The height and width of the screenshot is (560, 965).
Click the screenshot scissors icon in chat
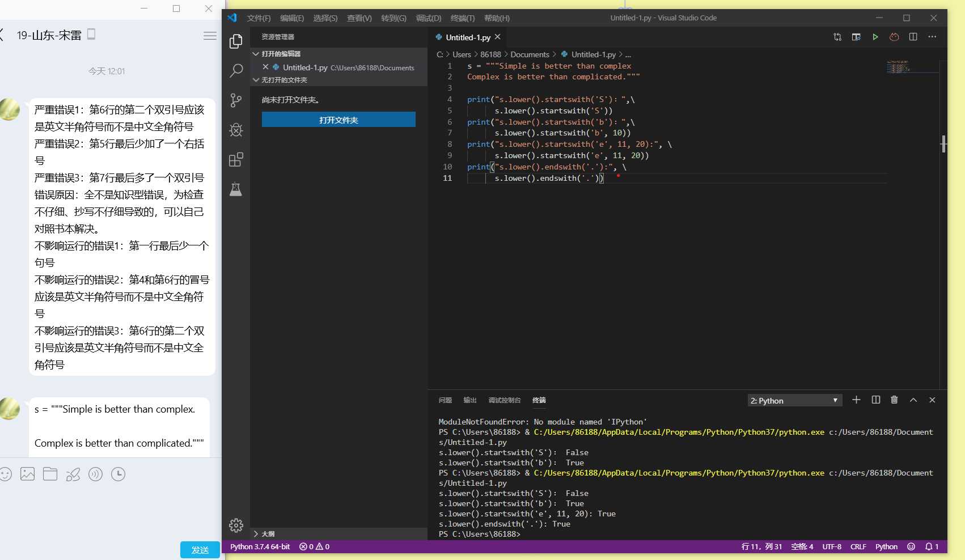click(x=73, y=474)
